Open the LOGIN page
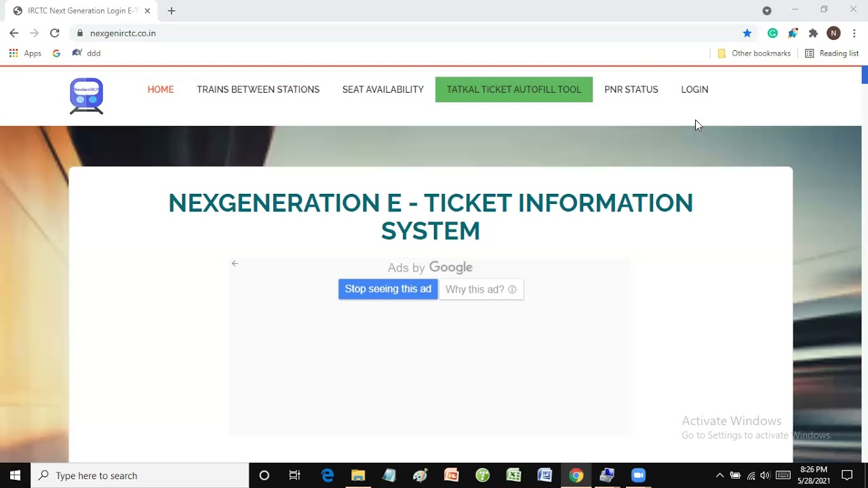 [x=694, y=89]
